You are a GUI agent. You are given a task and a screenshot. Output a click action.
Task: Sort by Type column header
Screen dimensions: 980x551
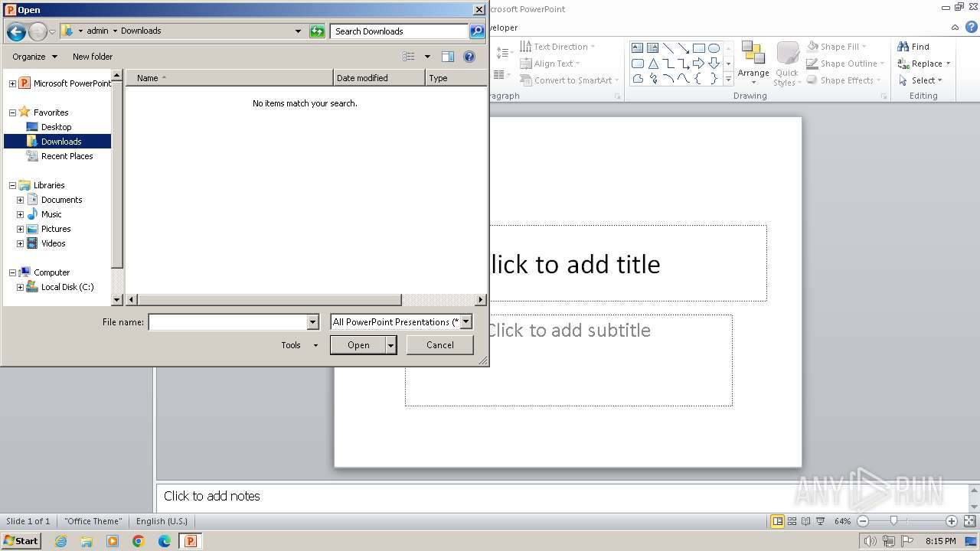pyautogui.click(x=456, y=78)
